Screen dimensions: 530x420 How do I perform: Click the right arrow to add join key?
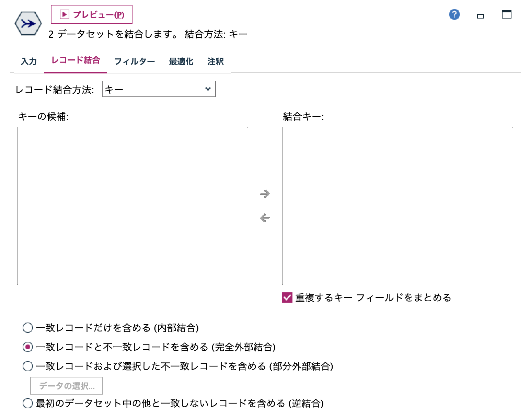click(265, 194)
